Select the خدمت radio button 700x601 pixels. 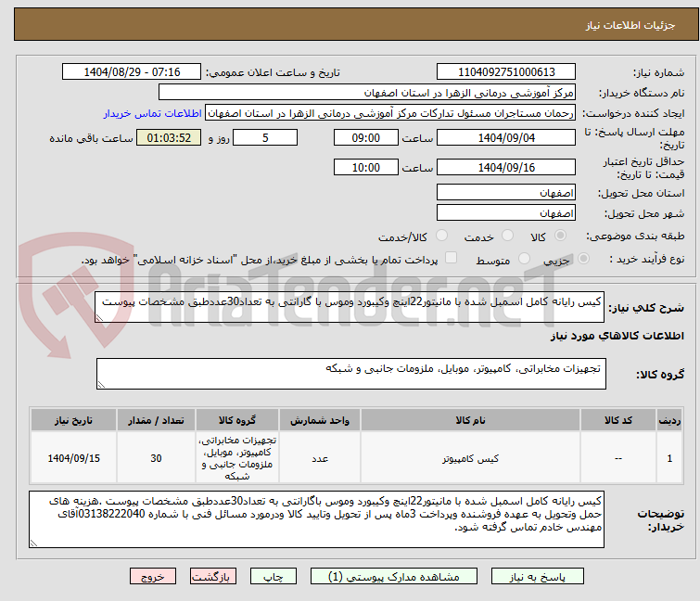click(x=507, y=236)
